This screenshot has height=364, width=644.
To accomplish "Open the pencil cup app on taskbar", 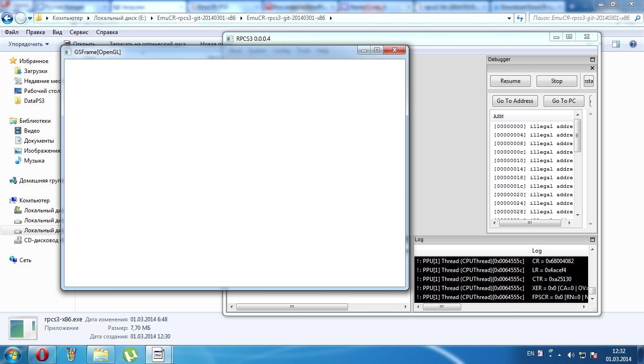I will point(71,355).
